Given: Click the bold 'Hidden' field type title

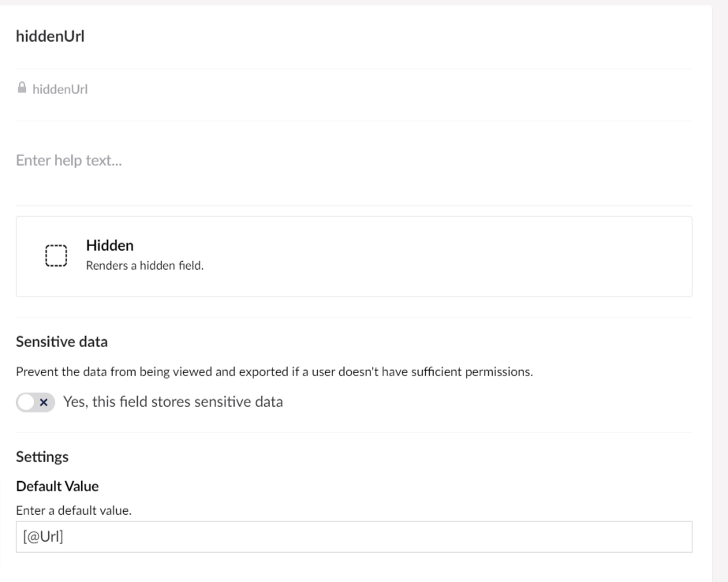Looking at the screenshot, I should pyautogui.click(x=110, y=245).
